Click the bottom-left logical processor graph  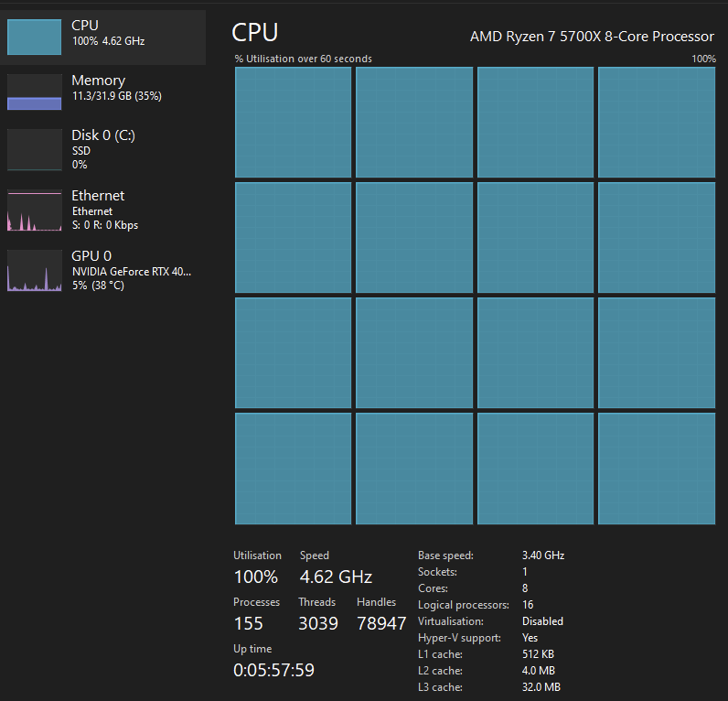click(x=293, y=469)
